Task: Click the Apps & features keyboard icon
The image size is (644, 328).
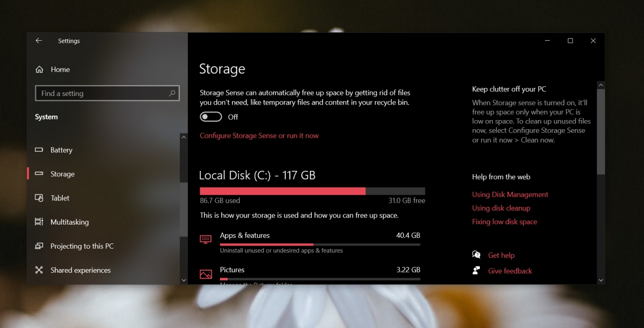Action: point(206,239)
